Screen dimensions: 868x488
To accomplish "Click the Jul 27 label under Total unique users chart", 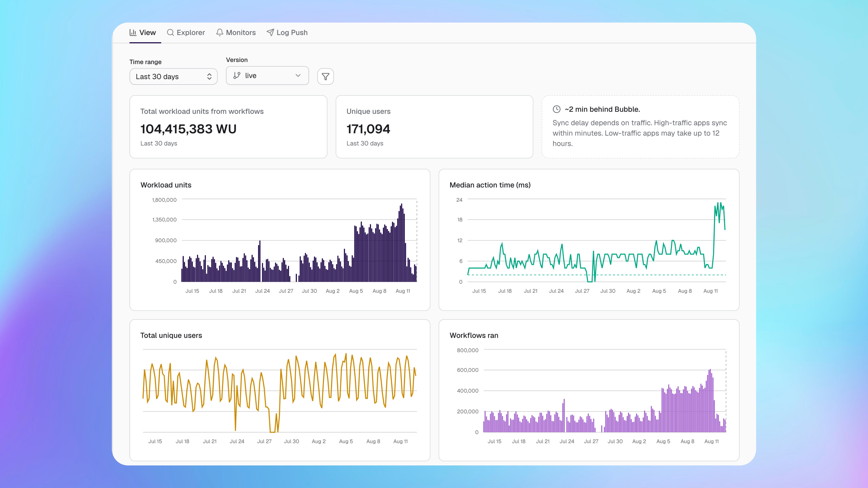I will (x=264, y=441).
